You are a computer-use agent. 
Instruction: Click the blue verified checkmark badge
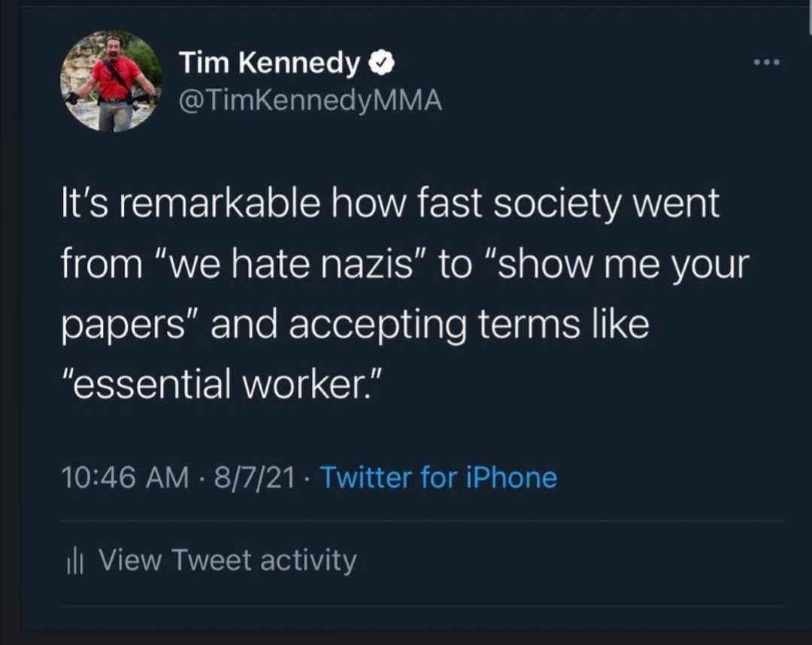click(x=382, y=65)
